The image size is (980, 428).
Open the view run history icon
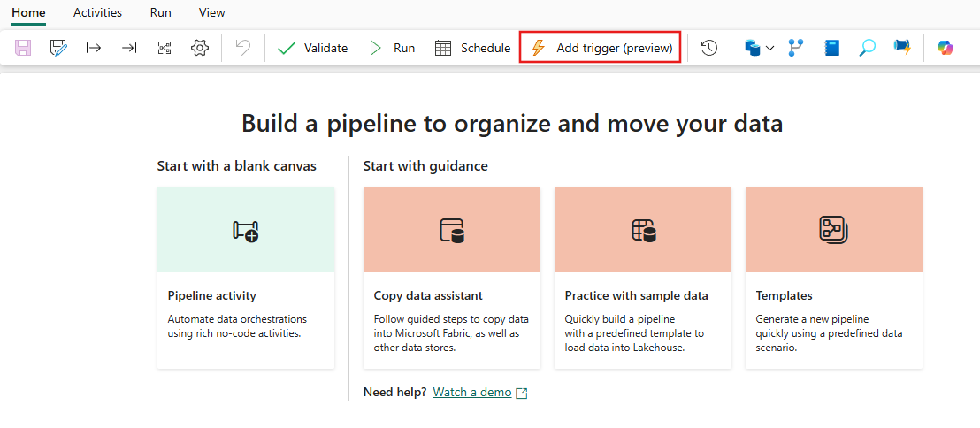pos(708,48)
